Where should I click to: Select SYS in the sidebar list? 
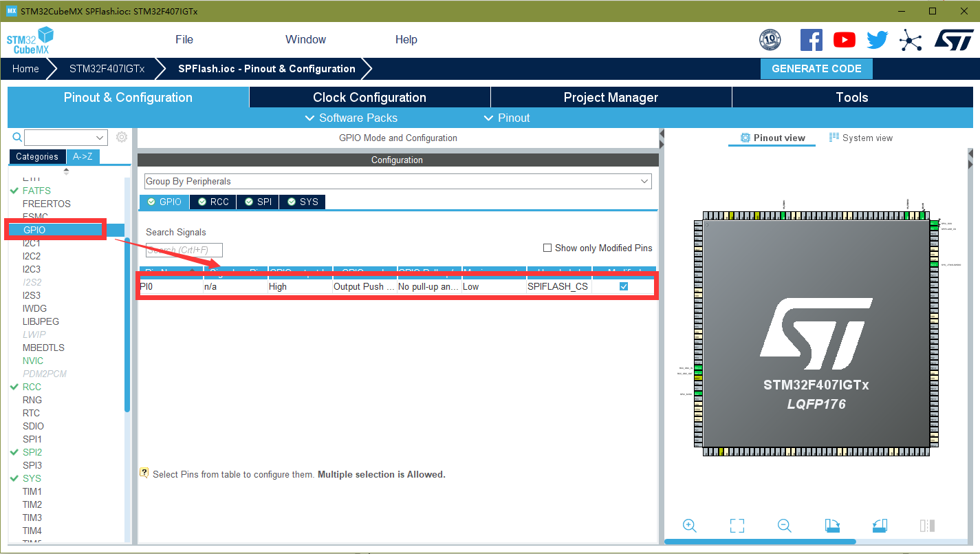(32, 478)
